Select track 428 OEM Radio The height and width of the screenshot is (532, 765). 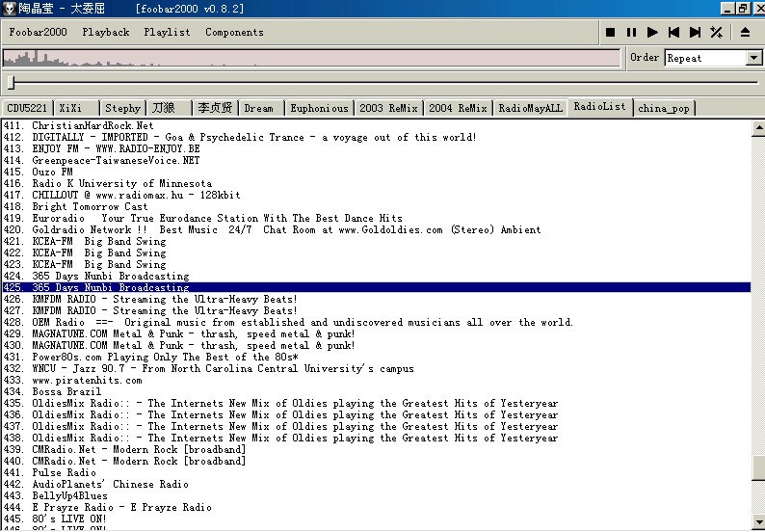point(376,323)
